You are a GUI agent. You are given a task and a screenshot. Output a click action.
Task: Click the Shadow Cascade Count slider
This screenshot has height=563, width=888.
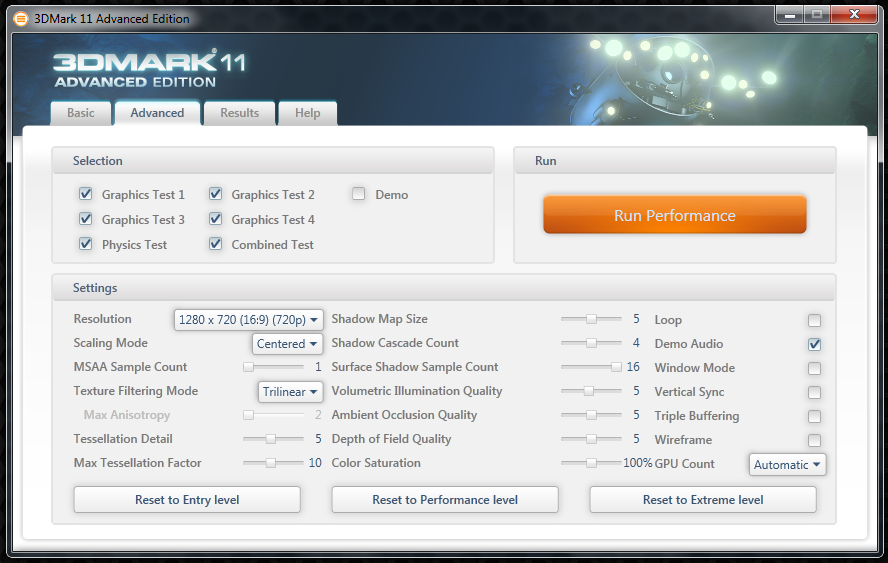[591, 343]
